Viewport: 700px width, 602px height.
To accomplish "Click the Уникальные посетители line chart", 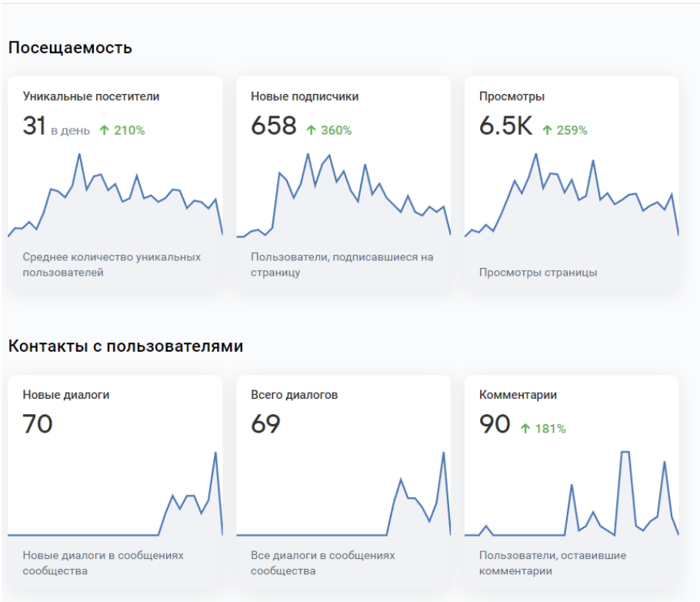I will (115, 196).
